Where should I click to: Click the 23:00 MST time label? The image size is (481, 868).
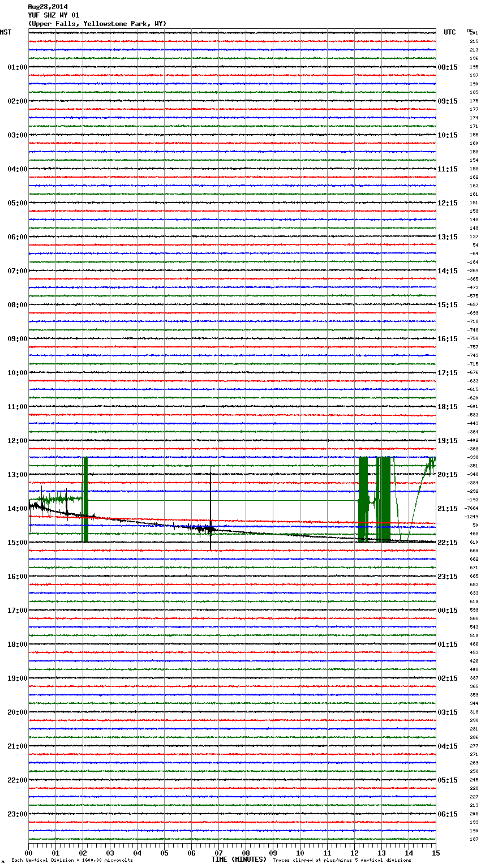click(18, 814)
